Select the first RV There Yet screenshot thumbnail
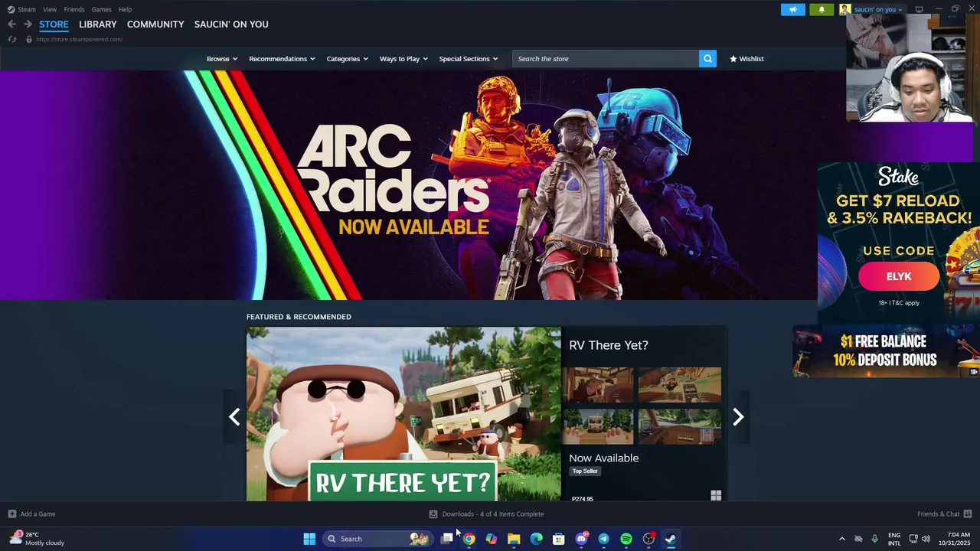 tap(598, 385)
